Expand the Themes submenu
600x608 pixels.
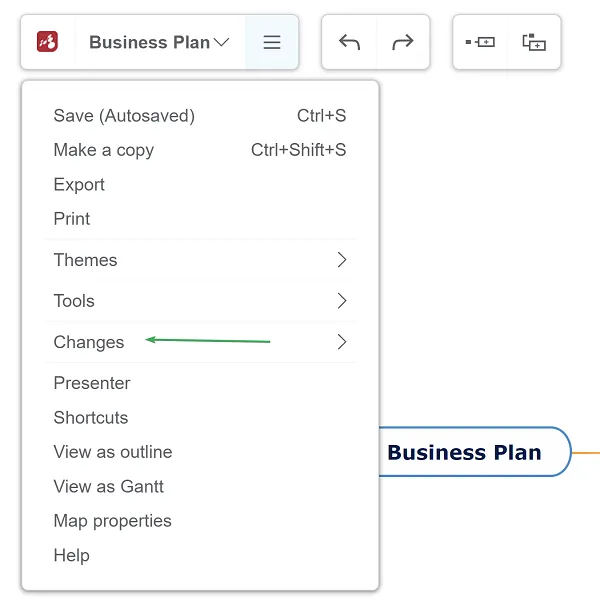[x=200, y=260]
